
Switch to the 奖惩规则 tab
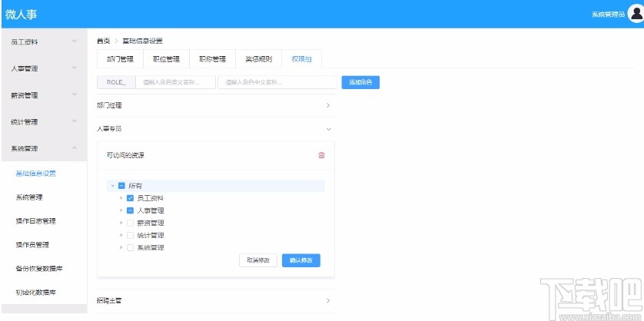pyautogui.click(x=259, y=59)
